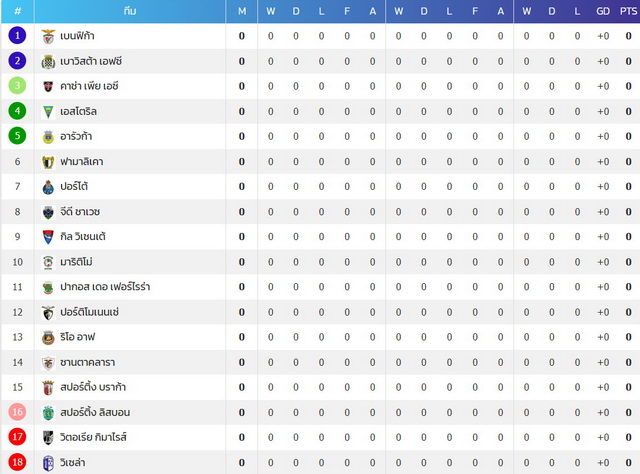Click the blue rank 1 circle badge
The image size is (640, 474).
click(17, 36)
